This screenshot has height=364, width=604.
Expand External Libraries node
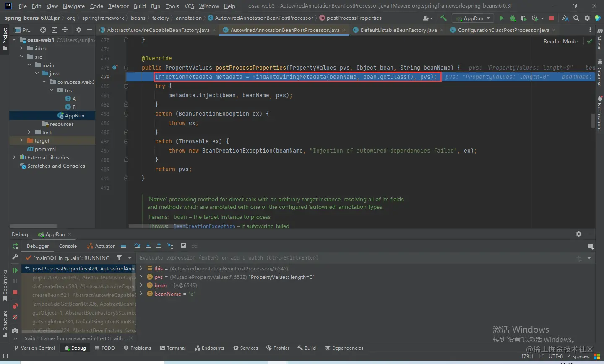pyautogui.click(x=14, y=157)
